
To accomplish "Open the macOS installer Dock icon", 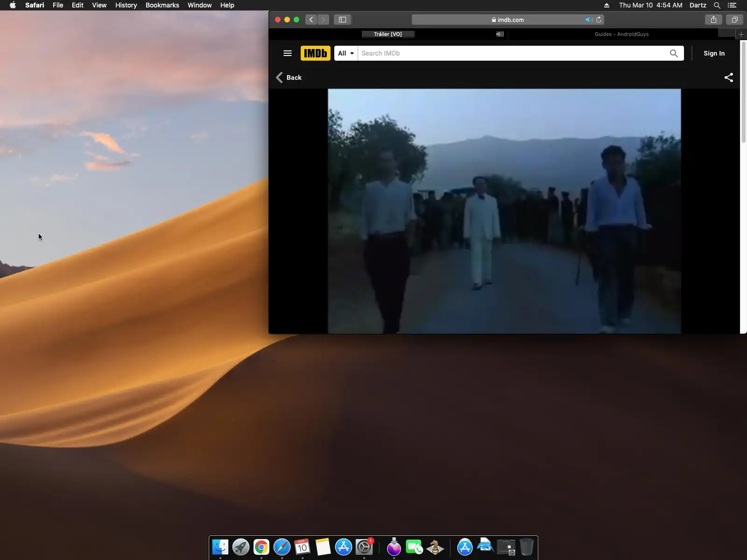I will [x=394, y=547].
